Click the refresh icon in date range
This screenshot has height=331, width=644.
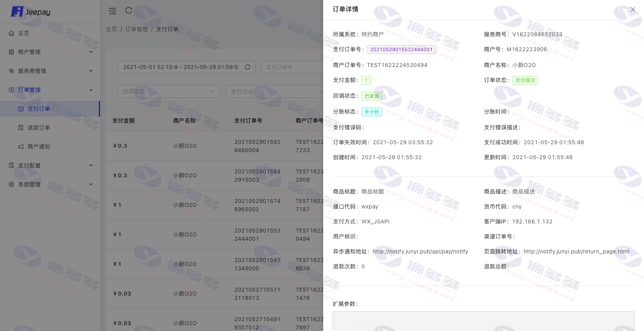pyautogui.click(x=248, y=67)
